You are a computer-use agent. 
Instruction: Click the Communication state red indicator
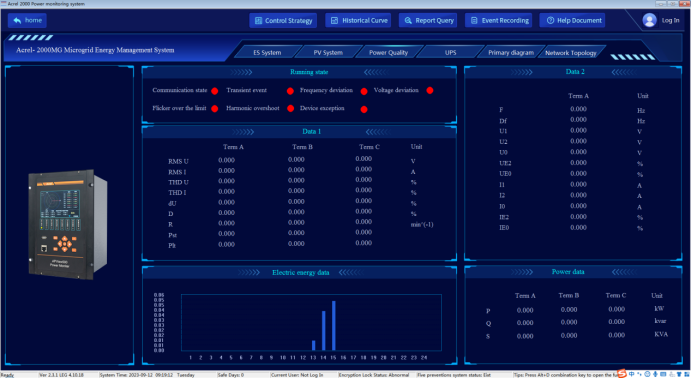214,91
